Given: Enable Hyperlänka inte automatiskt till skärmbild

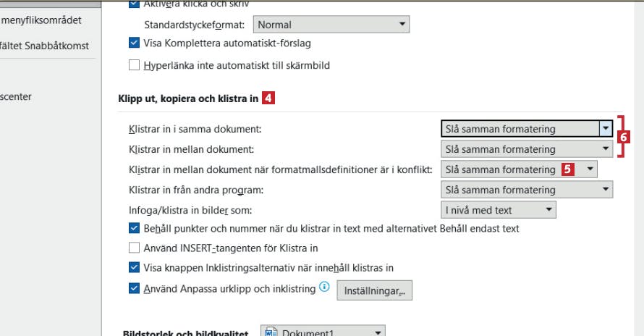Looking at the screenshot, I should tap(135, 65).
